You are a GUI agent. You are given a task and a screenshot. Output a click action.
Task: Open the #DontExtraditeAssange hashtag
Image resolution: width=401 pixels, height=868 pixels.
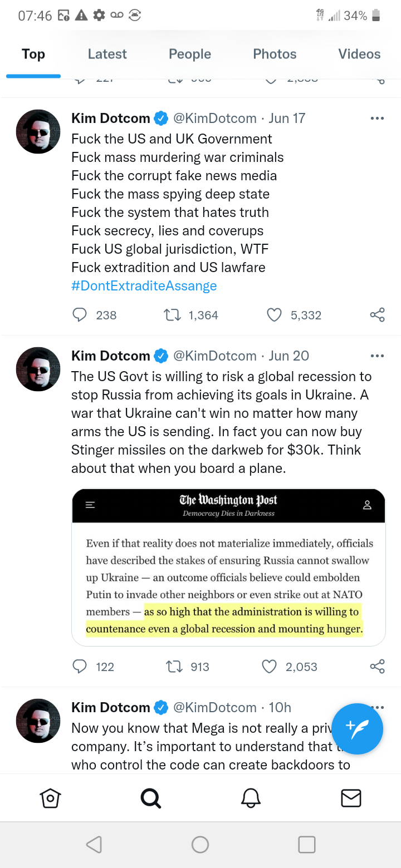point(144,286)
